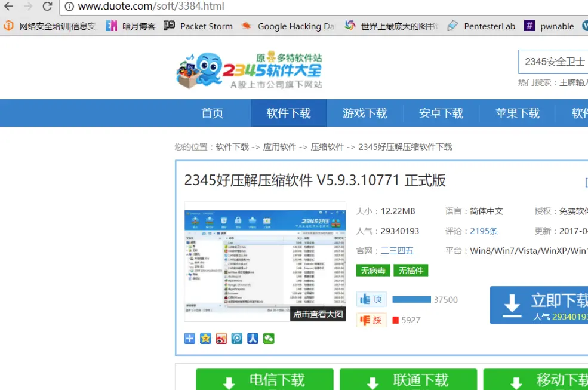
Task: Share via the Renren icon
Action: point(253,338)
